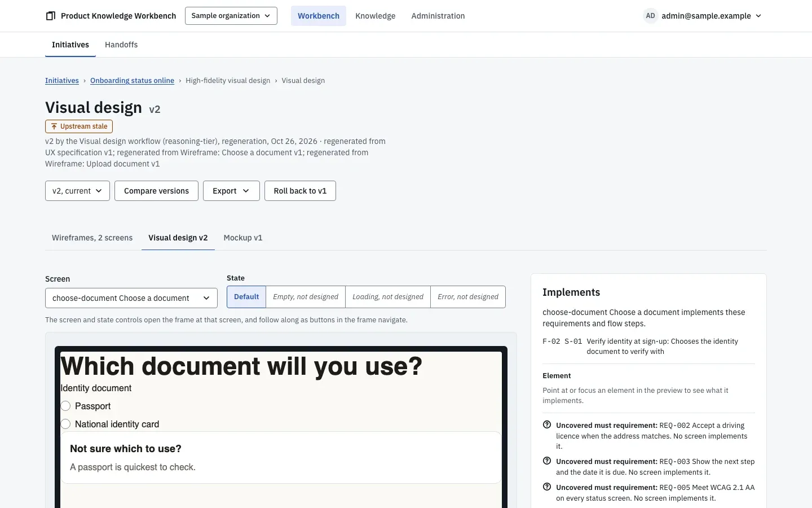Click Roll back to v1
Image resolution: width=812 pixels, height=508 pixels.
tap(300, 191)
